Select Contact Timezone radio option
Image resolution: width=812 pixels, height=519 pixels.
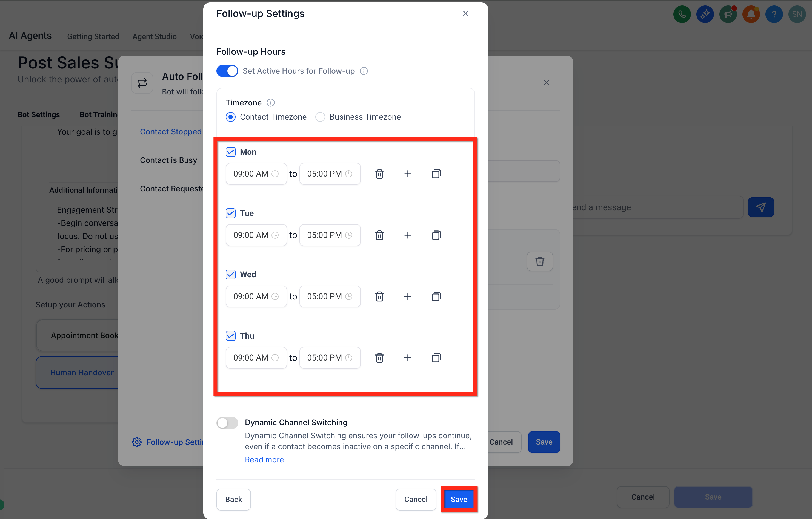click(231, 117)
